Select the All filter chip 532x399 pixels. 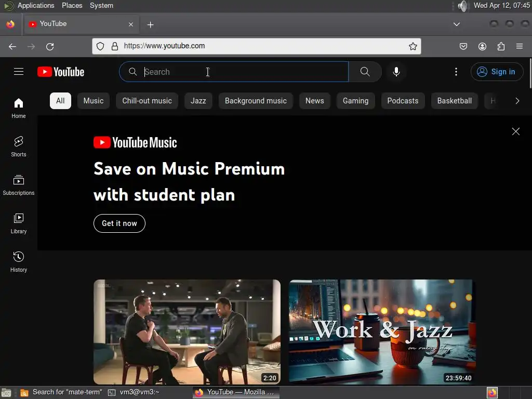(x=60, y=101)
